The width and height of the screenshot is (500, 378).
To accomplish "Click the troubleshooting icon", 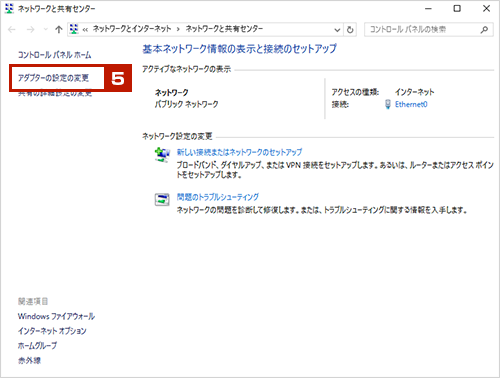I will 162,200.
